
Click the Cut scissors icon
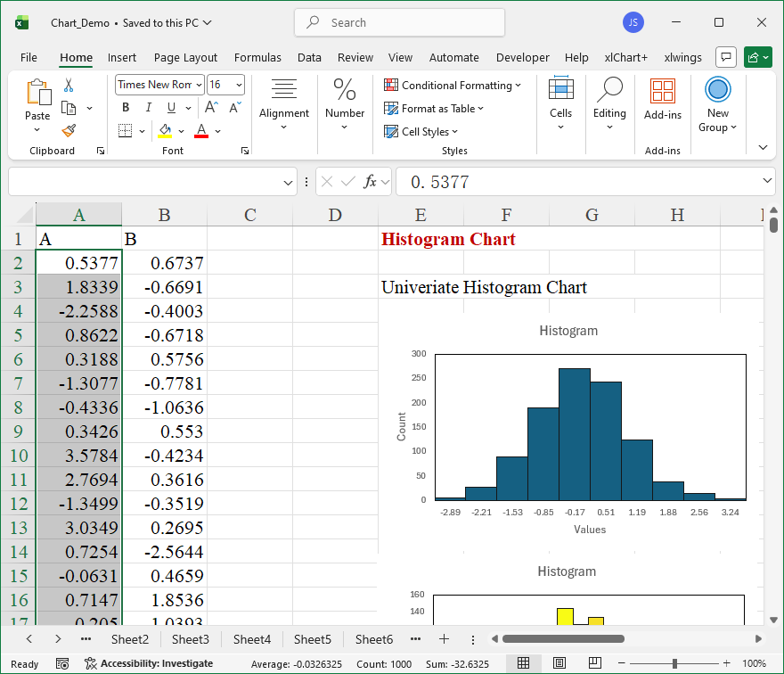pos(69,86)
